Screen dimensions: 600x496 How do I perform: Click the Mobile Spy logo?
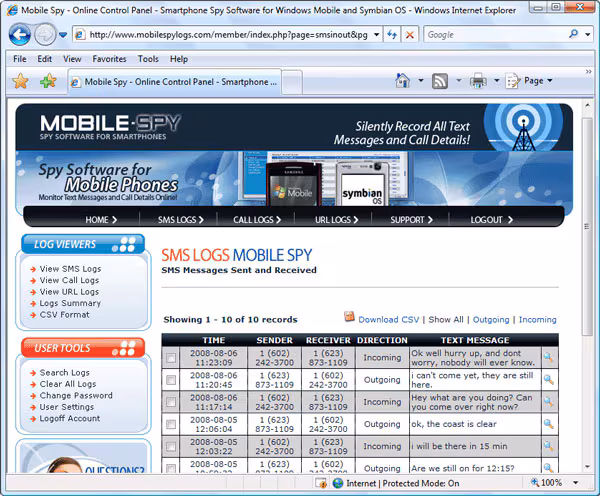coord(110,127)
